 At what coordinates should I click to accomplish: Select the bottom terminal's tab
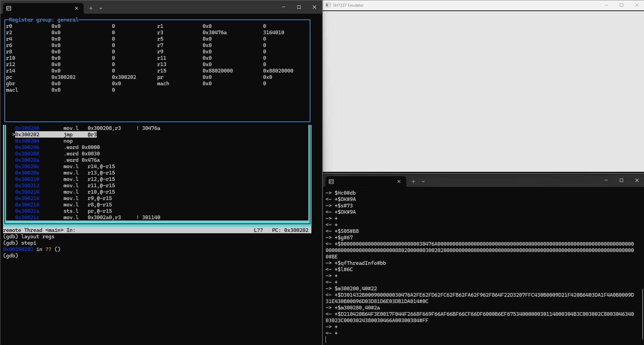(363, 181)
